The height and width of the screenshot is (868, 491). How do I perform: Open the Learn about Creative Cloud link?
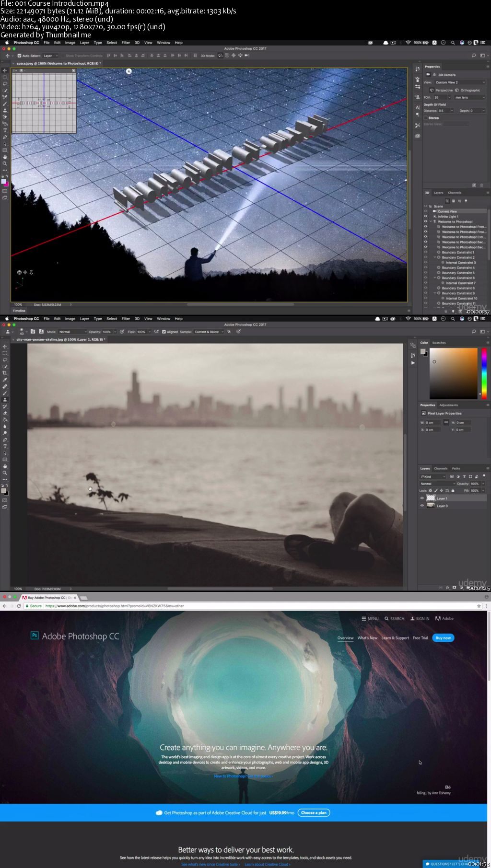[267, 865]
